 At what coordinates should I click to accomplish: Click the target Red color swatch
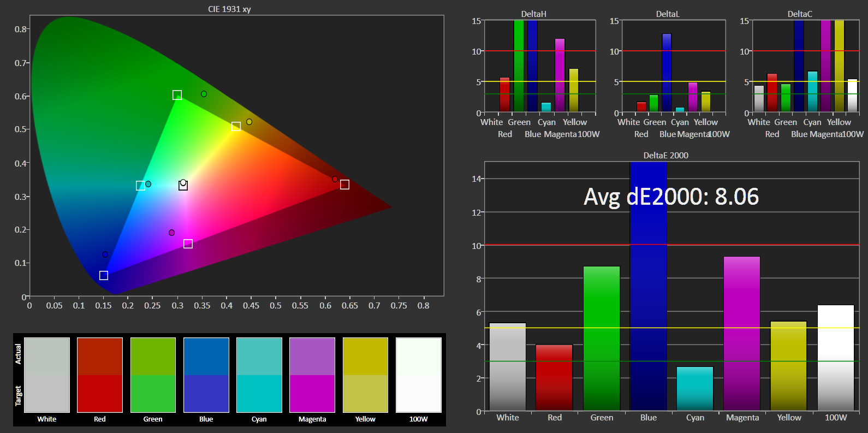[x=100, y=393]
